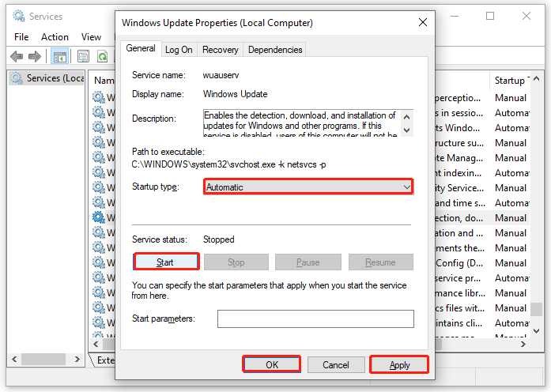Maximize the Services window

490,16
